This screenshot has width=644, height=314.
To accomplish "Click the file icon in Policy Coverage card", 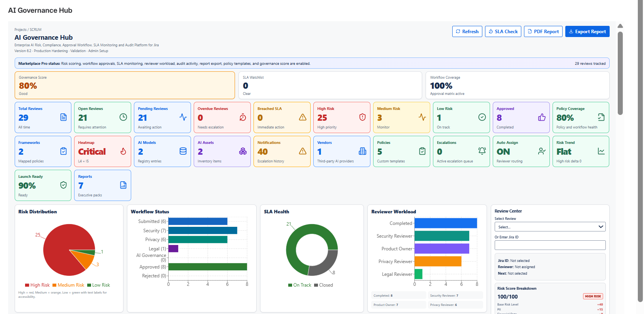I will click(x=601, y=117).
